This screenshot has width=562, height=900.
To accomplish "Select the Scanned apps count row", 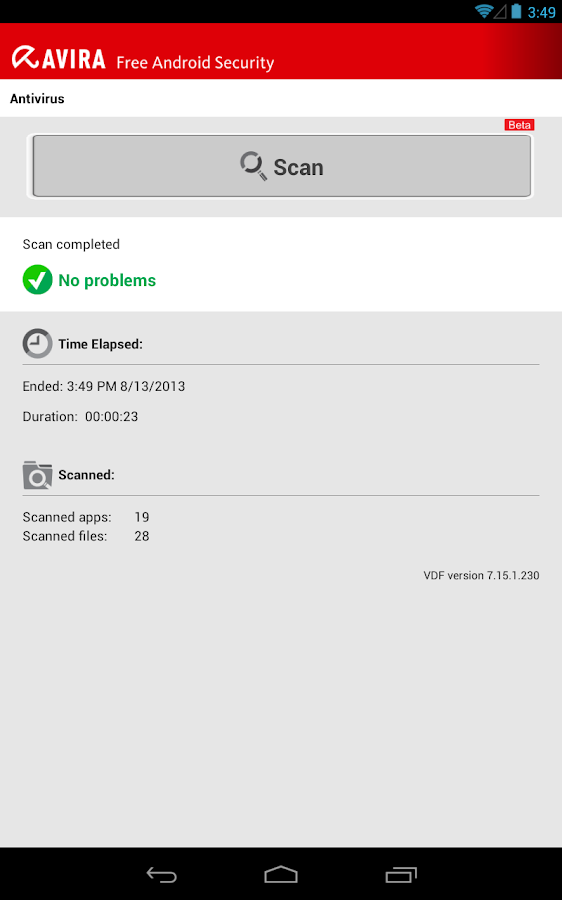I will [x=86, y=517].
